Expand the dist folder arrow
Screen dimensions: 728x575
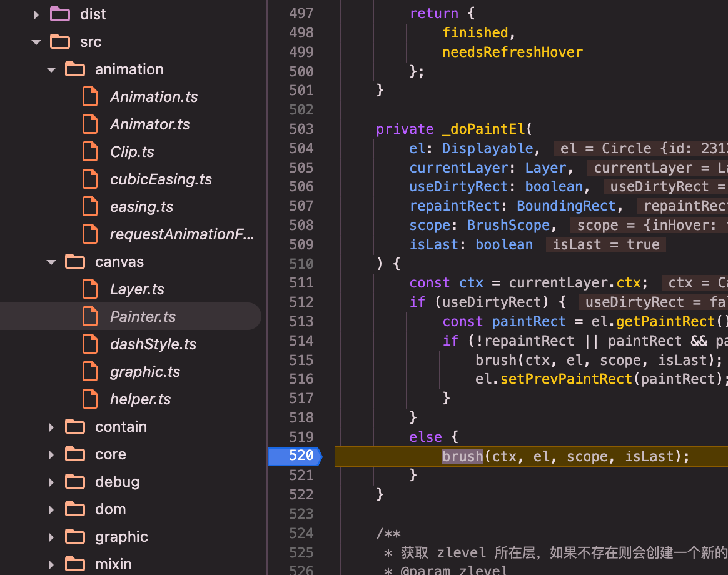(x=36, y=14)
